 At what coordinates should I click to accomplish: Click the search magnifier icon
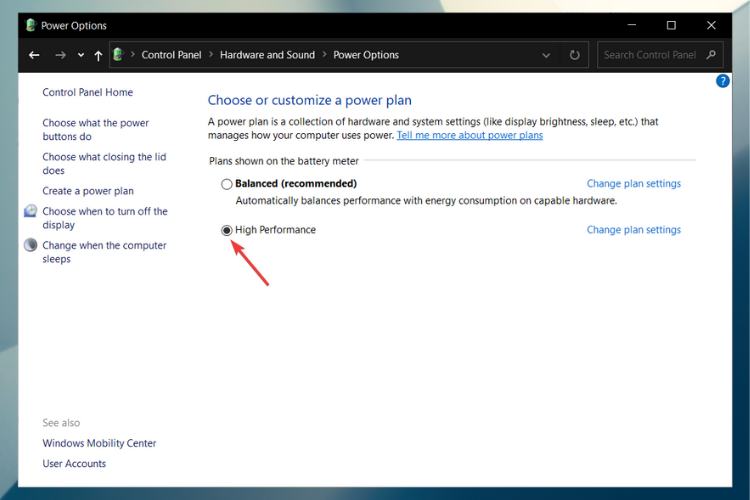pyautogui.click(x=711, y=55)
